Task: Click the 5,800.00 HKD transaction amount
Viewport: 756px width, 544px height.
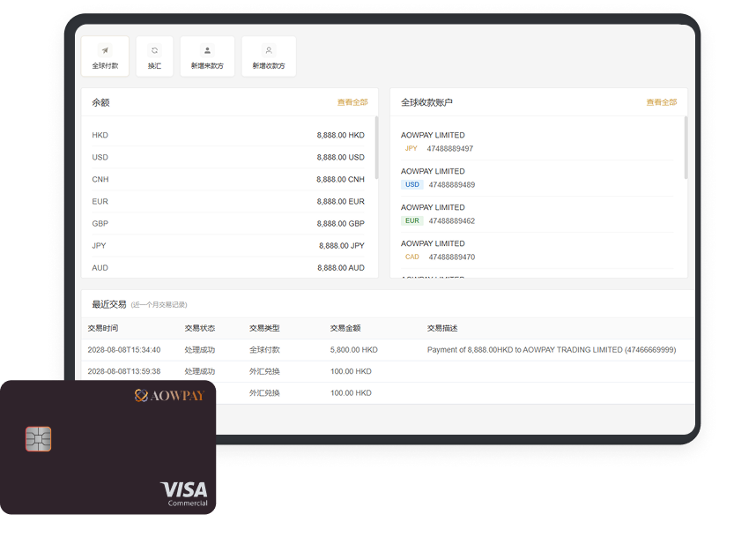Action: [354, 350]
